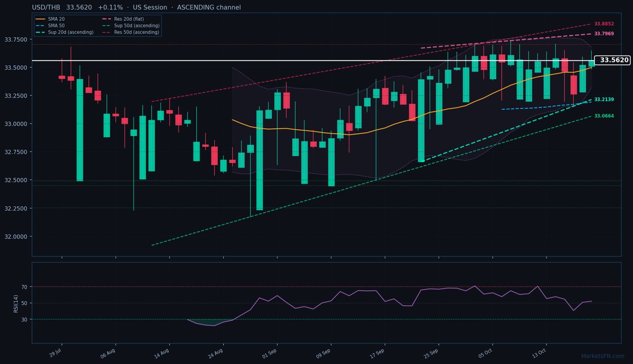Screen dimensions: 633x364
Task: Click the ASCENDING channel label in the title
Action: pos(209,7)
